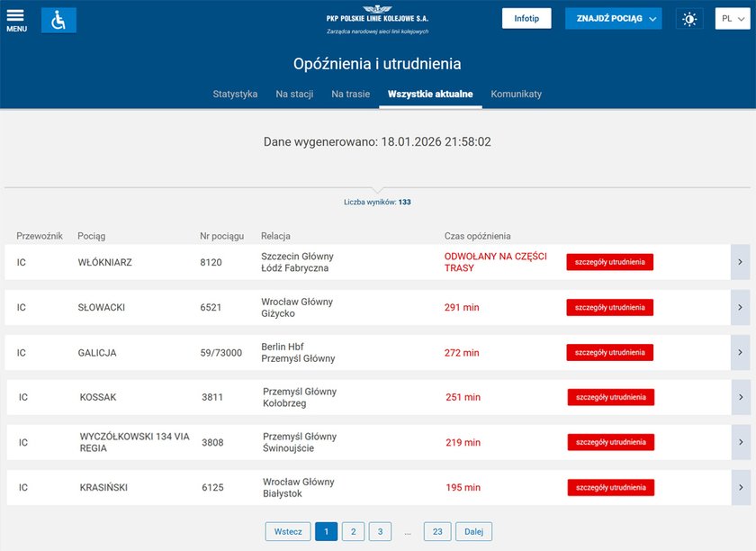Click the Infotip button

(526, 19)
